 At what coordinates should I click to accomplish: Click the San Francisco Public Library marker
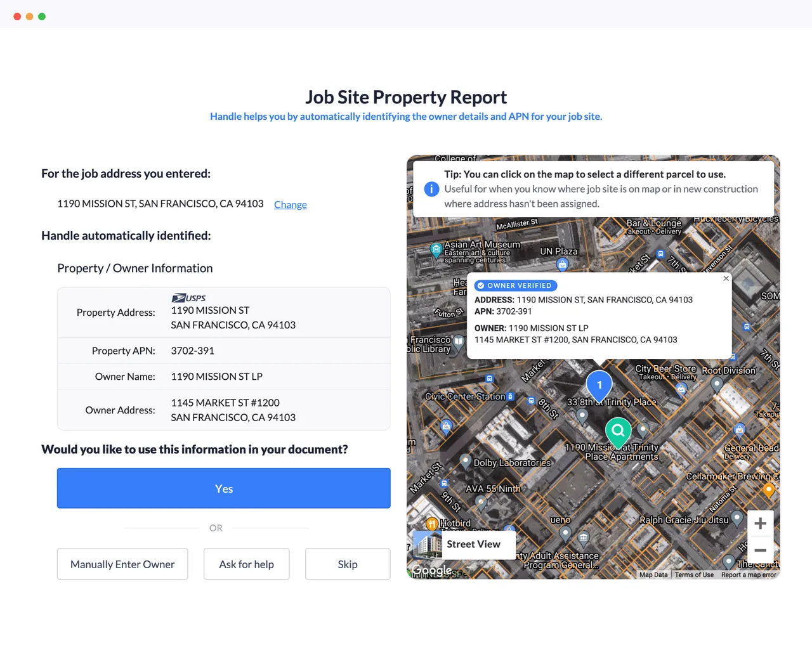pos(459,342)
